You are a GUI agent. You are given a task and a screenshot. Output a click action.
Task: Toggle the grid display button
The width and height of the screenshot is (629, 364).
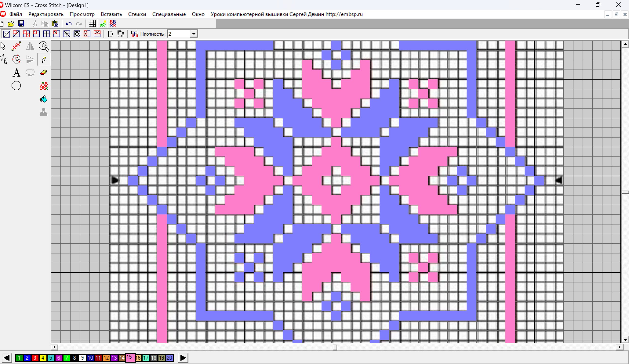point(93,24)
